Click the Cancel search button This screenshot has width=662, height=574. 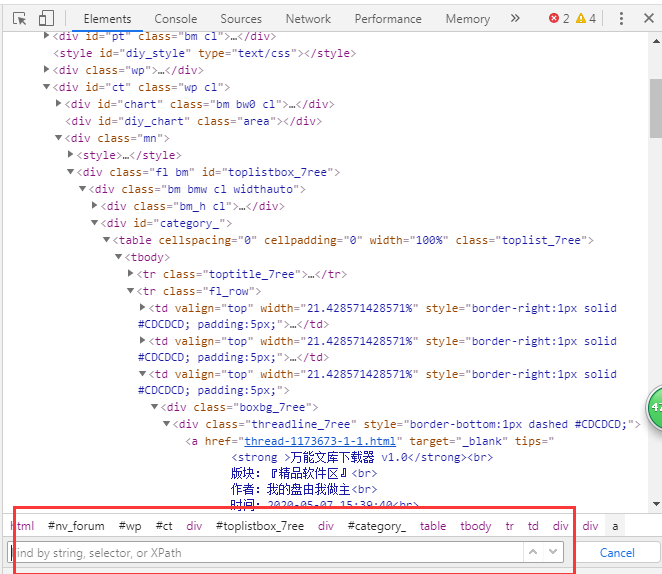click(617, 553)
